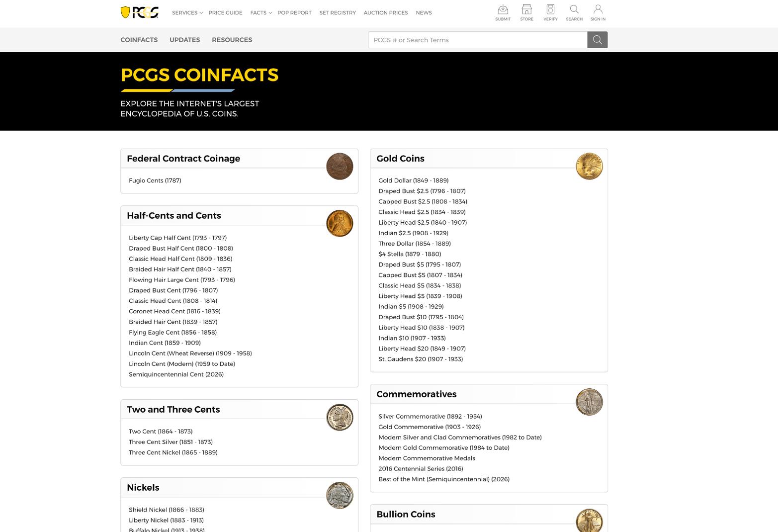This screenshot has width=778, height=532.
Task: Click the Fugio cent coin thumbnail
Action: click(x=340, y=166)
